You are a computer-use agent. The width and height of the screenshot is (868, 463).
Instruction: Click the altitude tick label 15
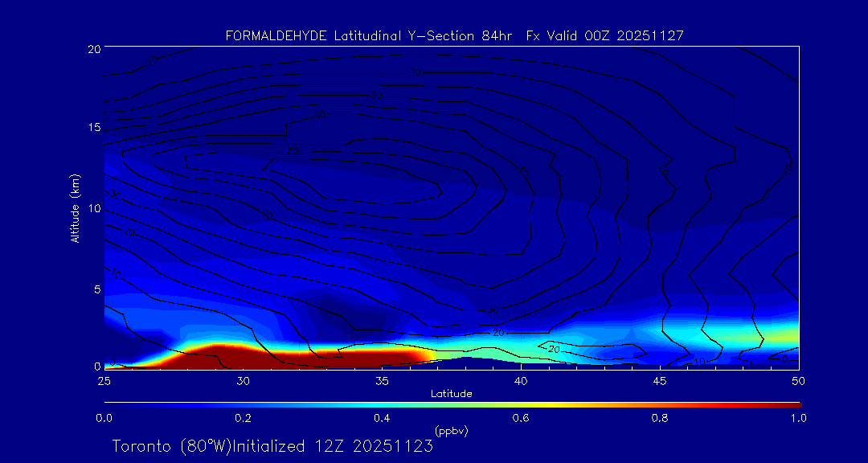[92, 128]
